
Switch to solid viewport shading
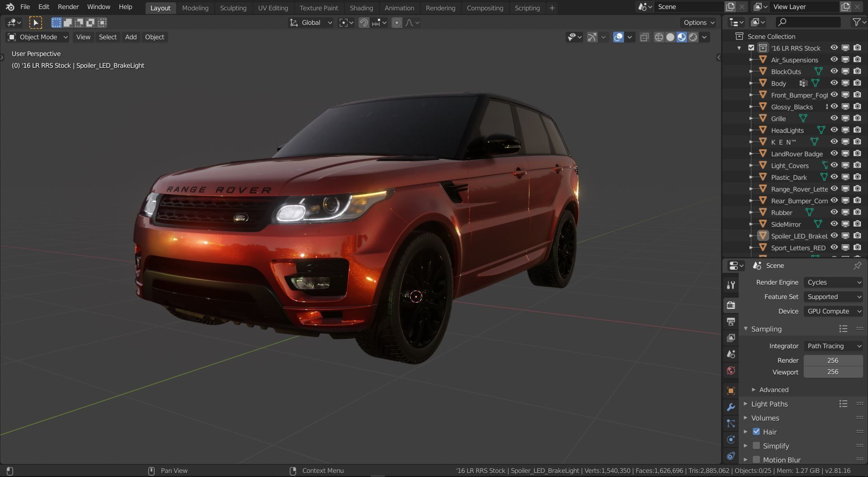click(670, 37)
